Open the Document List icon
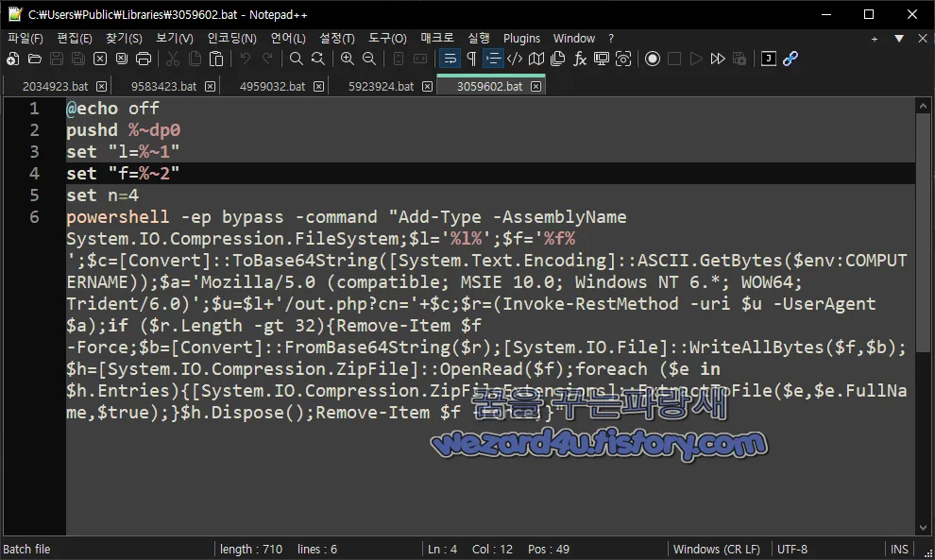The image size is (935, 560). point(558,59)
